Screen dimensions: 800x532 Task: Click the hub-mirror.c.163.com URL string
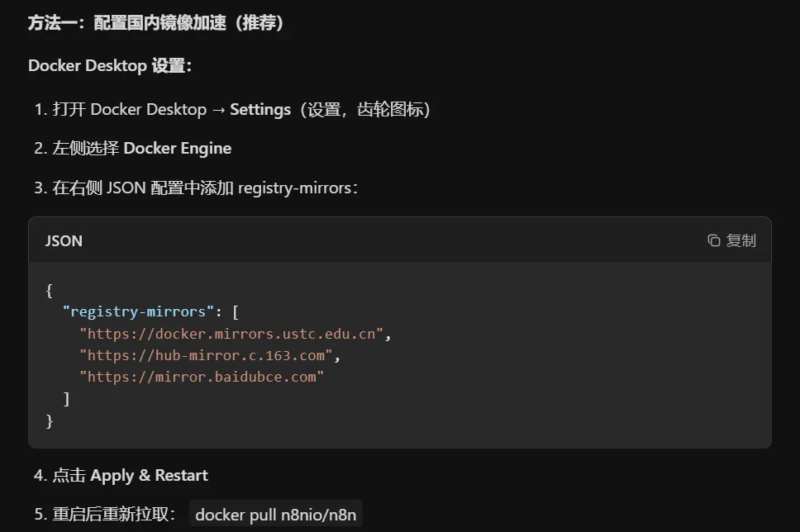coord(207,355)
